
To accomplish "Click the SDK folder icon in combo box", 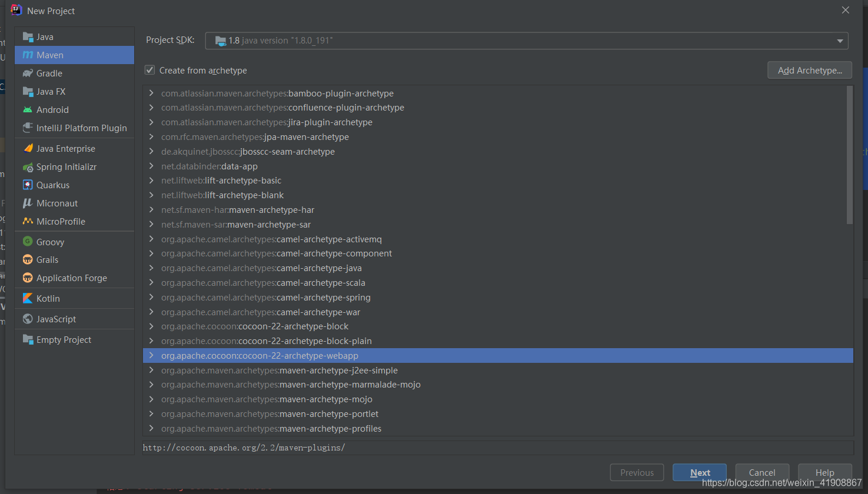I will tap(221, 41).
